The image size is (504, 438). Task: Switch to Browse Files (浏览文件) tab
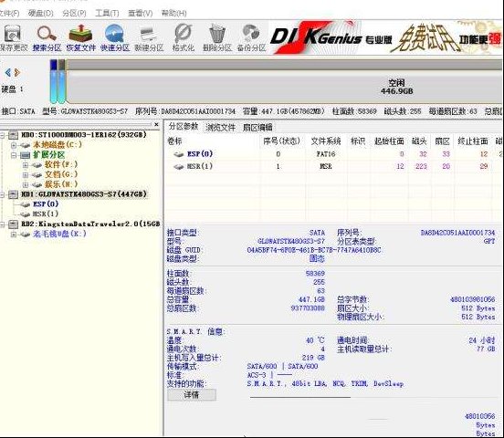click(221, 128)
